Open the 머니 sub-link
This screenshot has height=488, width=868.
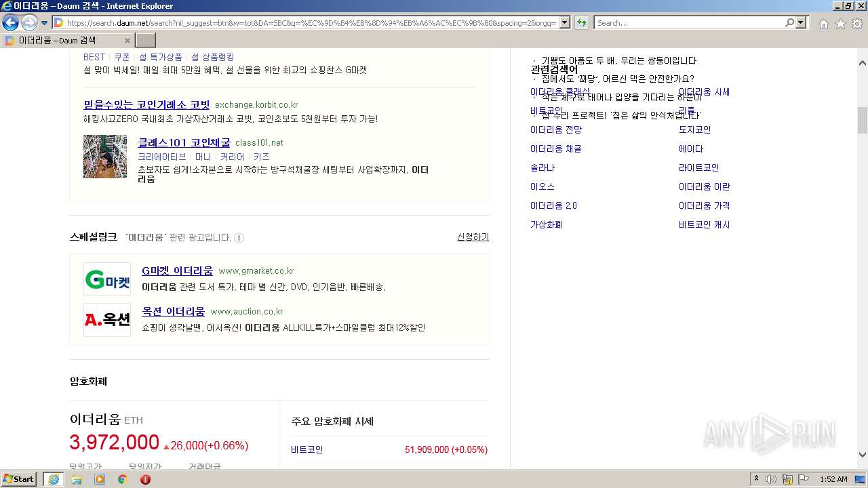pyautogui.click(x=203, y=157)
